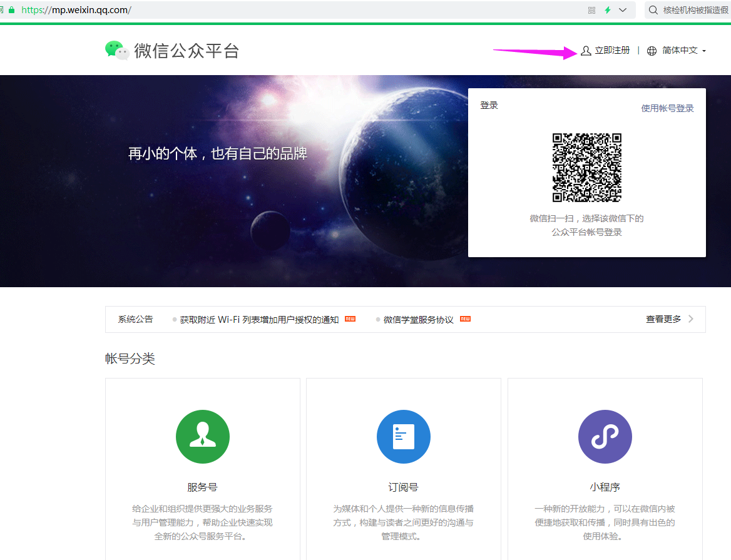Select the 服务号 title text
731x560 pixels.
[202, 487]
